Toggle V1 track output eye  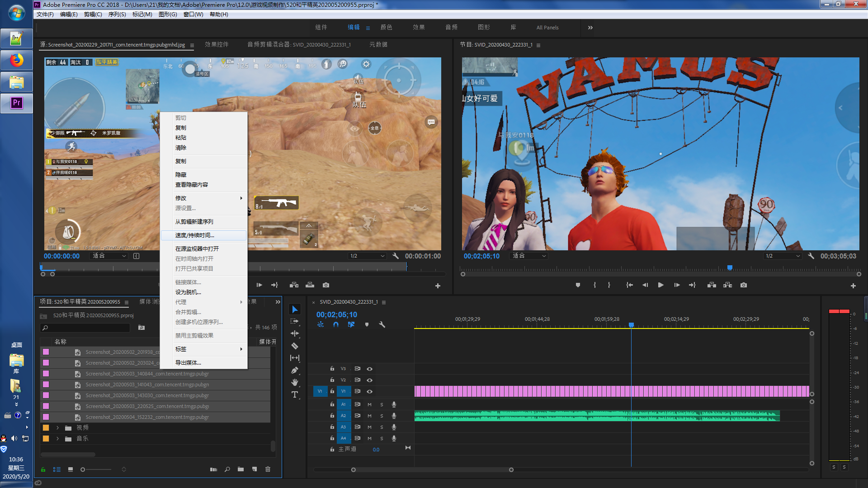[369, 391]
